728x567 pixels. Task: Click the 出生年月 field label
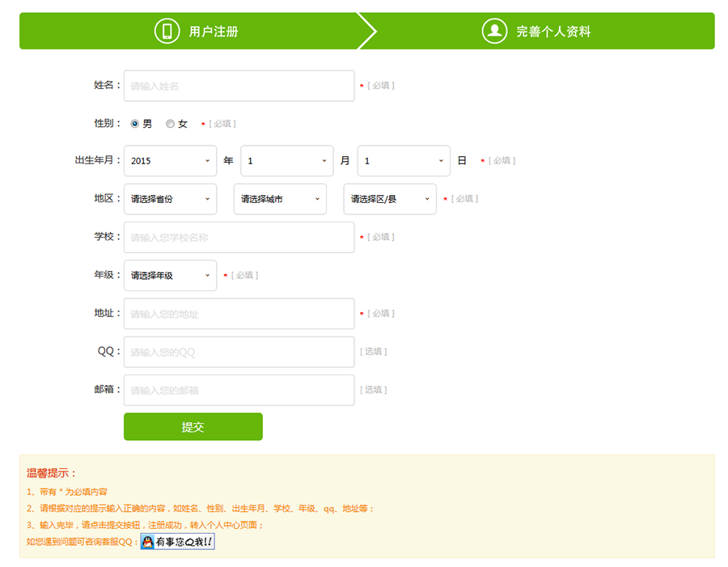point(98,160)
